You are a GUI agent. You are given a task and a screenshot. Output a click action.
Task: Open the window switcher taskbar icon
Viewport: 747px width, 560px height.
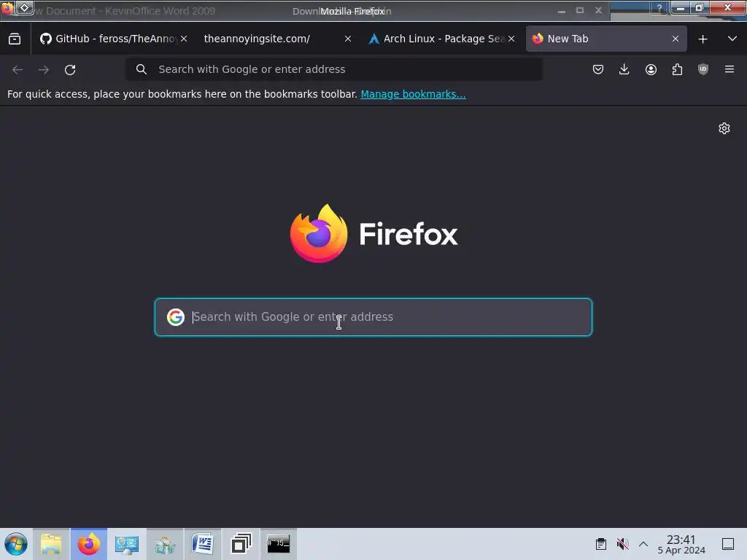(x=241, y=544)
